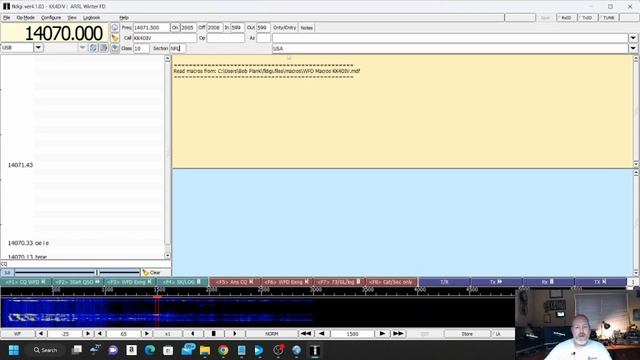Click the red cursor on the waterfall
Screen dimensions: 640x360
coord(157,312)
